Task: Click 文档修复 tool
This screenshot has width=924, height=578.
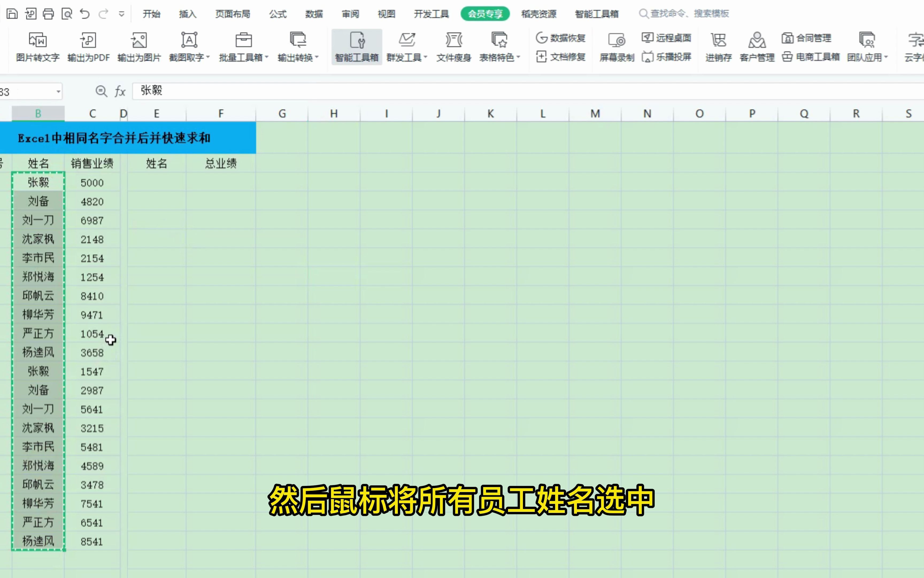Action: [x=560, y=57]
